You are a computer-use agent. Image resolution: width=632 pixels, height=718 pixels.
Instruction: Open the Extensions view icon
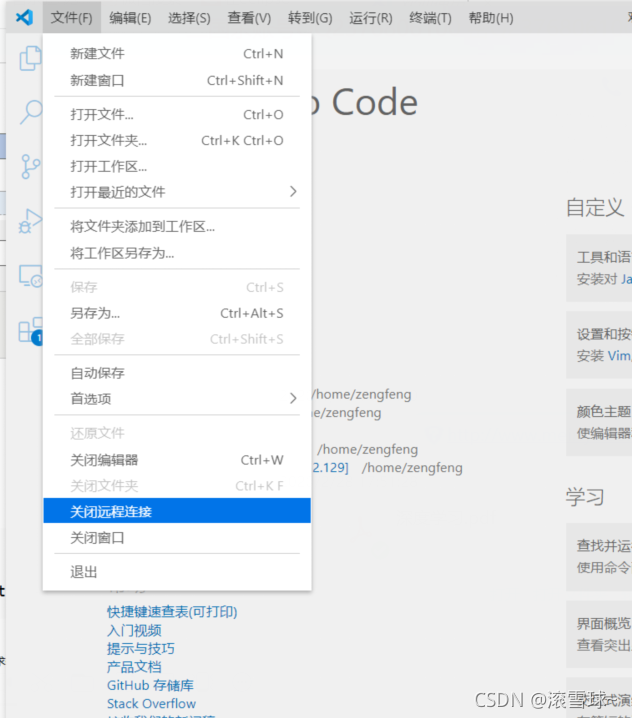click(x=30, y=330)
